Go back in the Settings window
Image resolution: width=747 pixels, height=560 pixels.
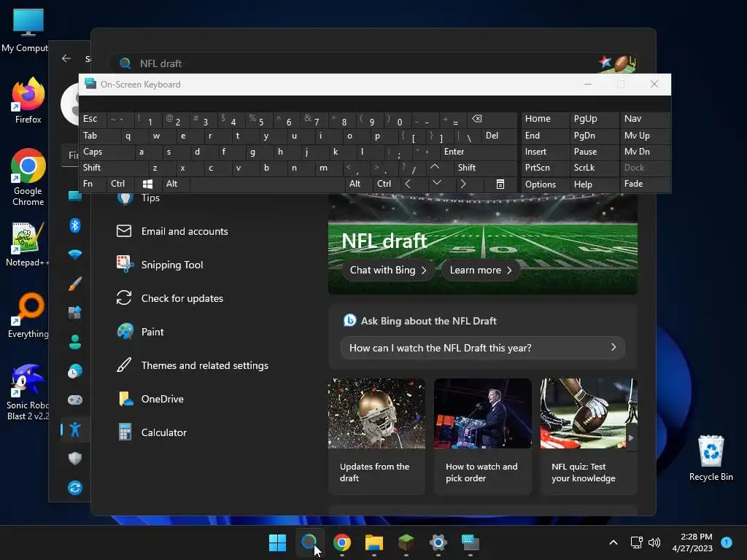66,58
